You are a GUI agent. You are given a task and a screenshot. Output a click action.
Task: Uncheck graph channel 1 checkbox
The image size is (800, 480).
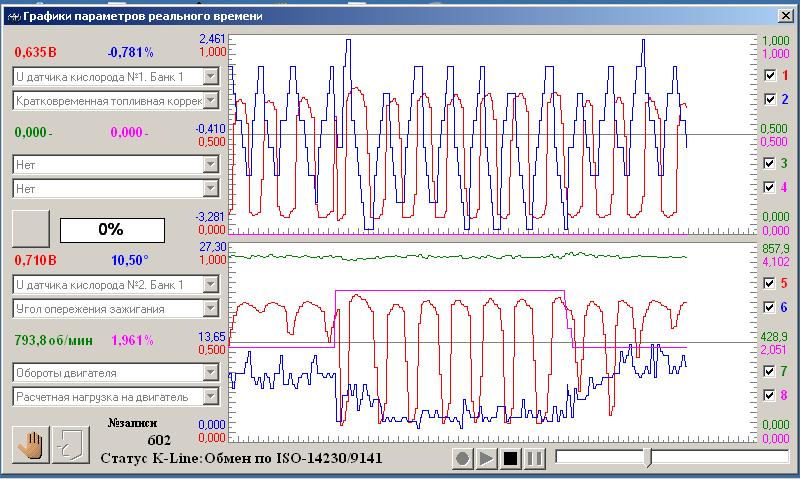[769, 75]
